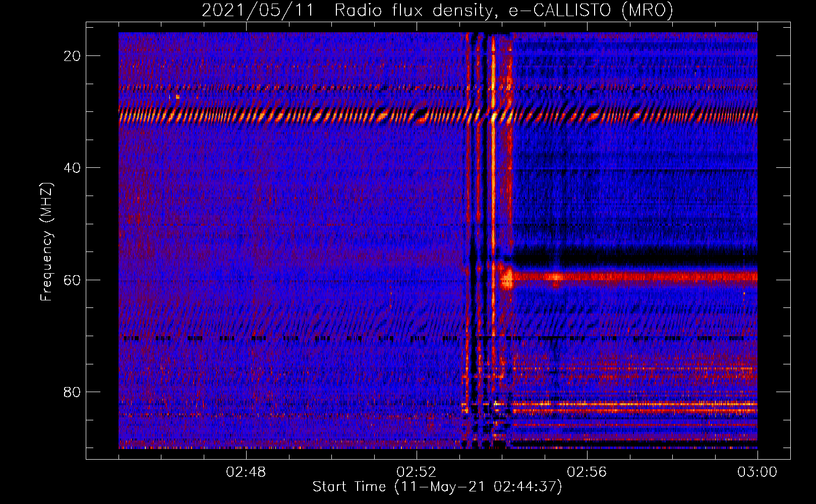Click the 02:56 time tick label
The height and width of the screenshot is (504, 816).
[x=587, y=472]
